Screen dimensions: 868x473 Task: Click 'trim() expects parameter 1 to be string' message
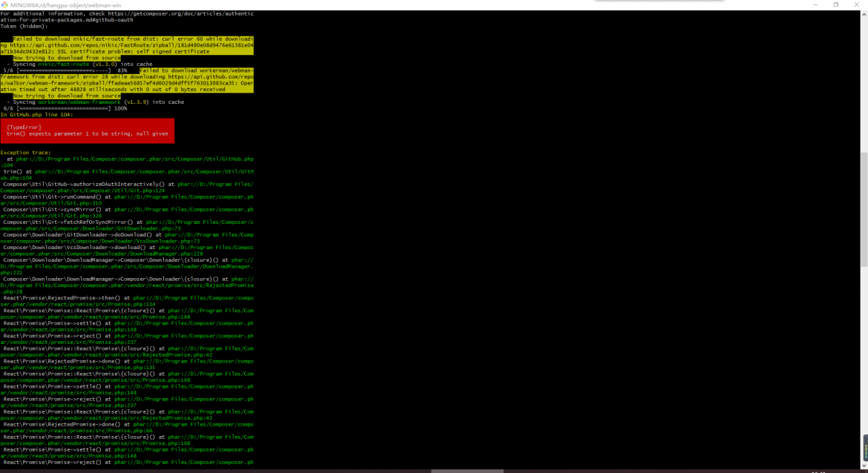point(88,134)
